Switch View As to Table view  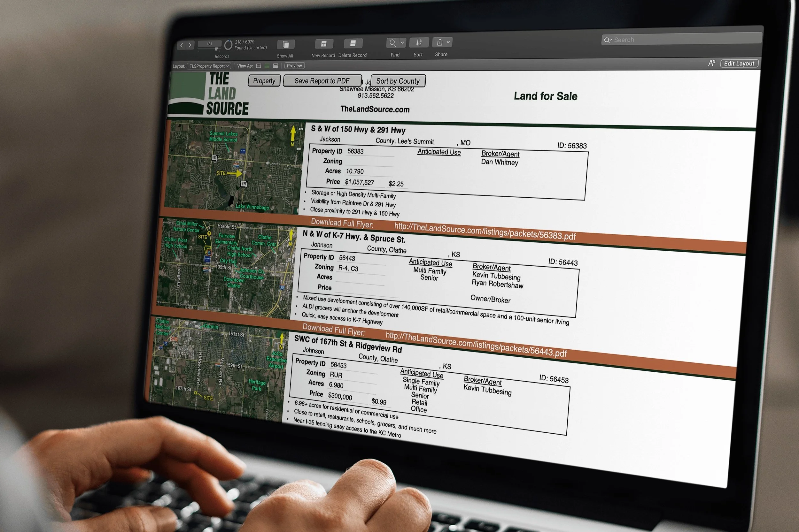[x=275, y=66]
